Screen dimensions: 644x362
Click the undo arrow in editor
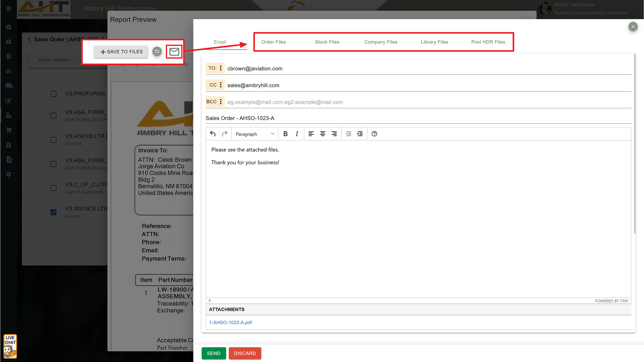(x=213, y=134)
